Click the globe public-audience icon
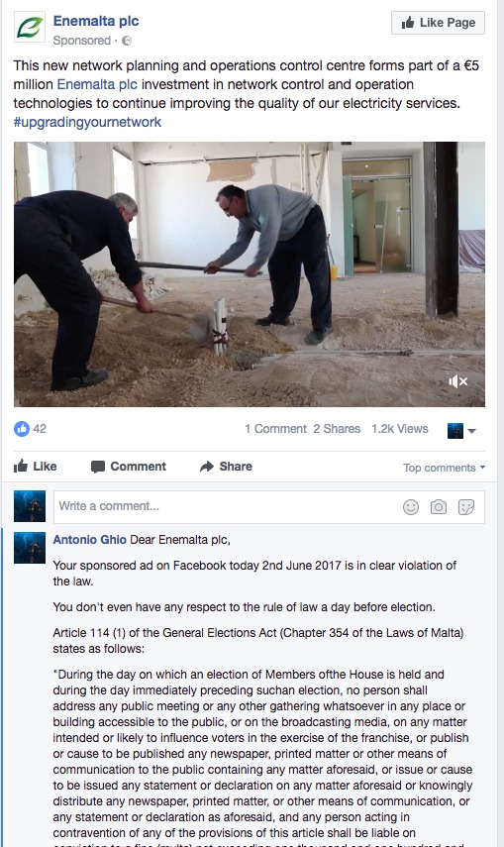Viewport: 504px width, 847px height. click(127, 41)
